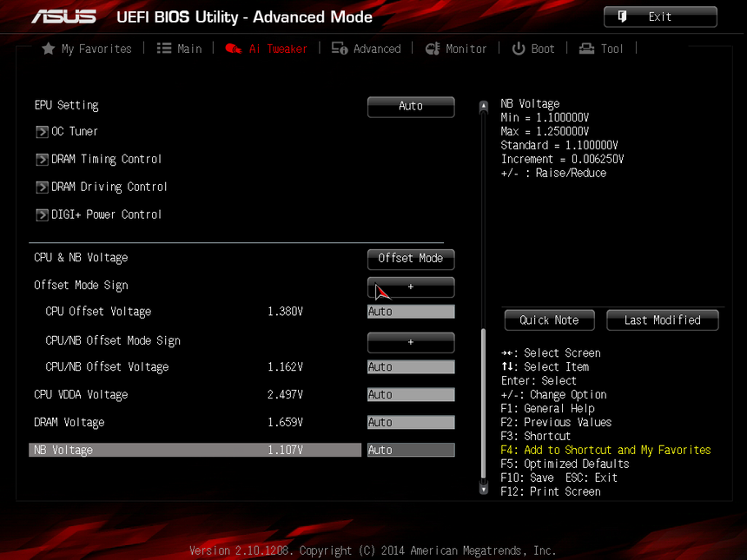Click the settings list scrollbar thumb
The height and width of the screenshot is (560, 747).
[x=484, y=404]
